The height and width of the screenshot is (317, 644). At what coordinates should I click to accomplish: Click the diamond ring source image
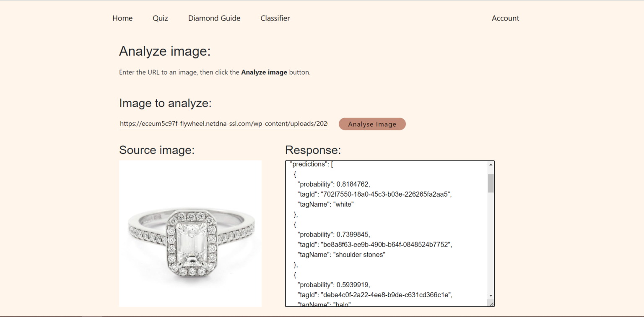190,234
